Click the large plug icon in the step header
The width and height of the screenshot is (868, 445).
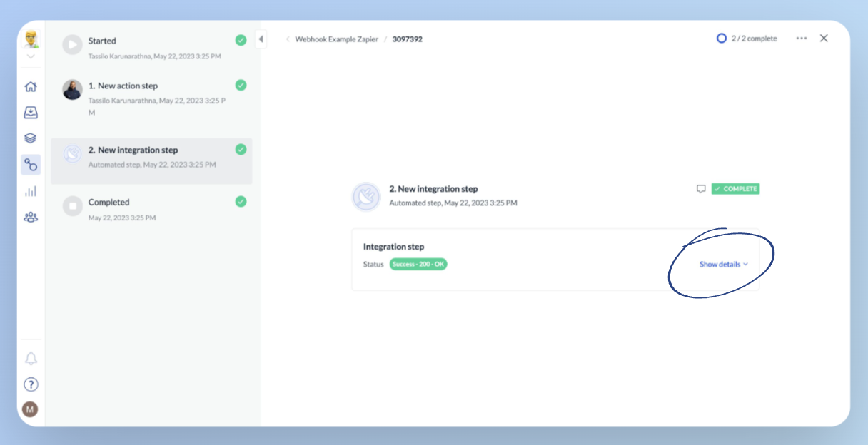(x=366, y=196)
